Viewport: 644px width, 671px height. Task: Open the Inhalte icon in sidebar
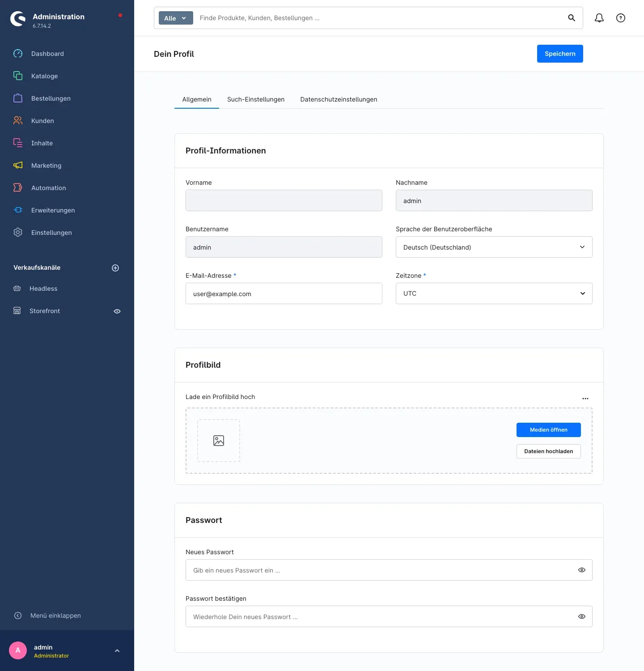[18, 143]
